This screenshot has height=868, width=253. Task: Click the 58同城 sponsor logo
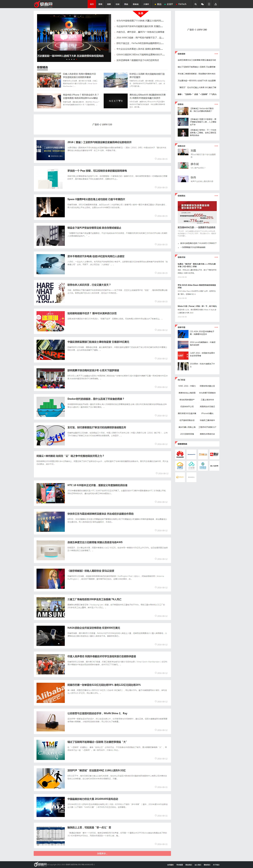tap(203, 455)
